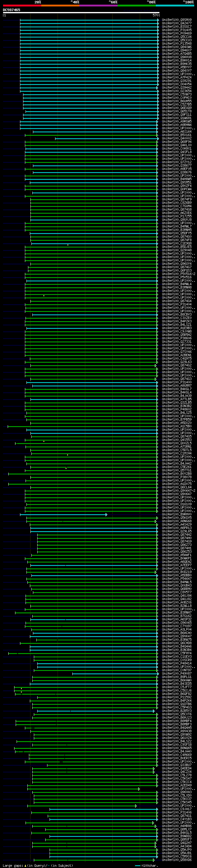197x868 pixels.
Task: Select hit label UniRef100_Q39291
Action: (177, 81)
